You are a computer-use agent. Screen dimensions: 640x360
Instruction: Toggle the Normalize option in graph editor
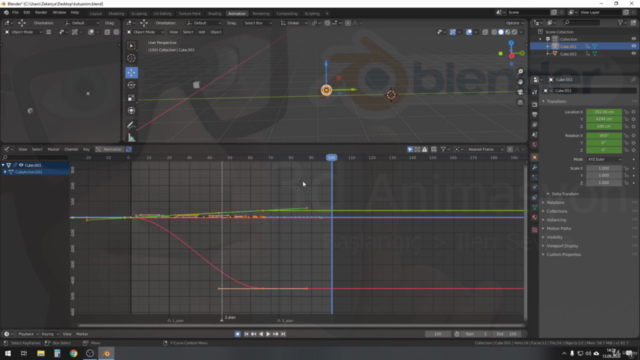(x=109, y=149)
